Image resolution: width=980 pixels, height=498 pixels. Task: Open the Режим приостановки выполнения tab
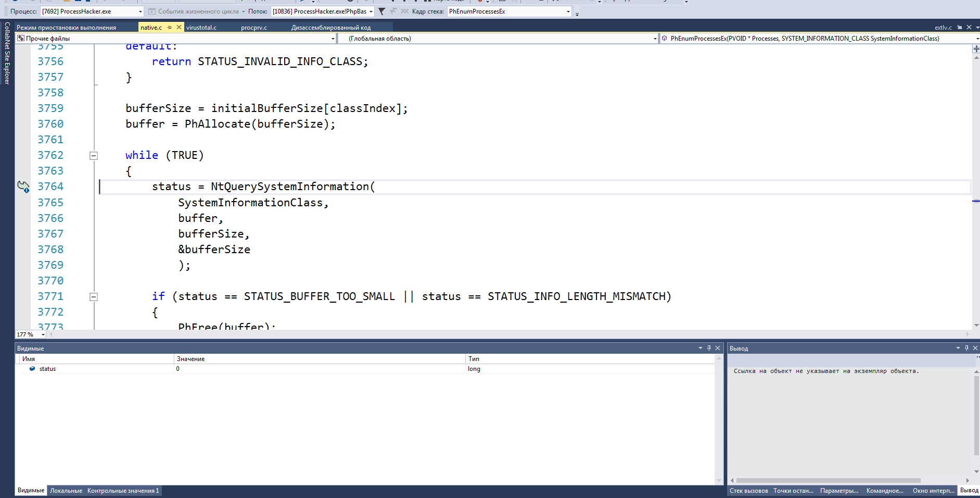click(x=66, y=28)
